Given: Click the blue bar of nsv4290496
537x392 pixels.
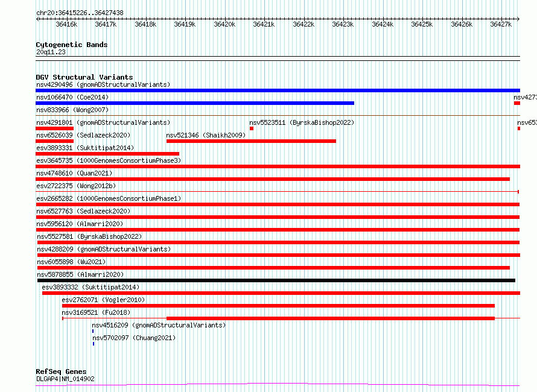Looking at the screenshot, I should tap(278, 90).
